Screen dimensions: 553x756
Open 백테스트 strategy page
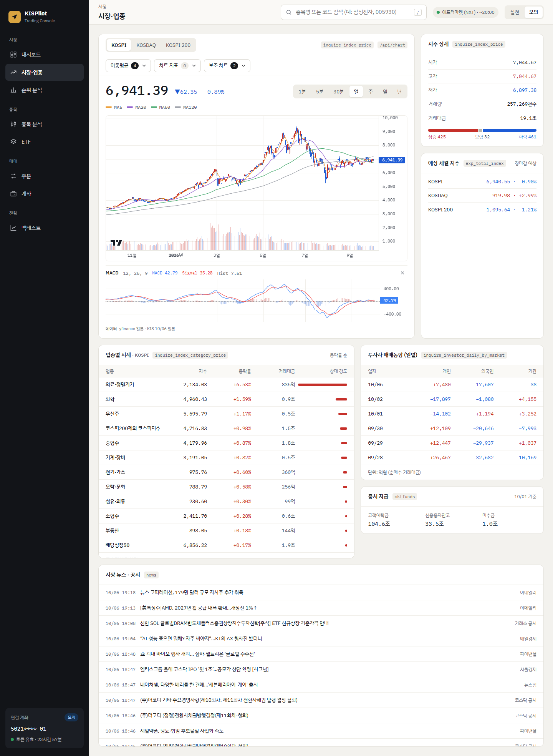click(45, 228)
